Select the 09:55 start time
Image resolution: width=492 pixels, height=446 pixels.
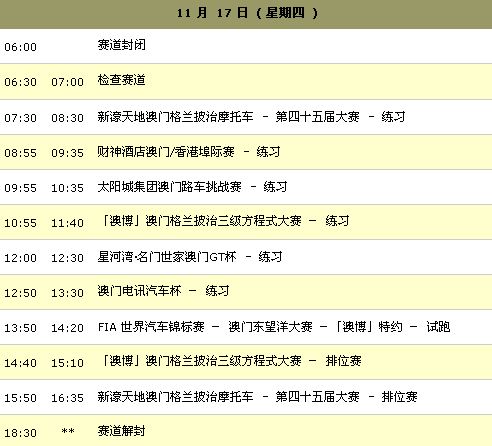pos(21,188)
